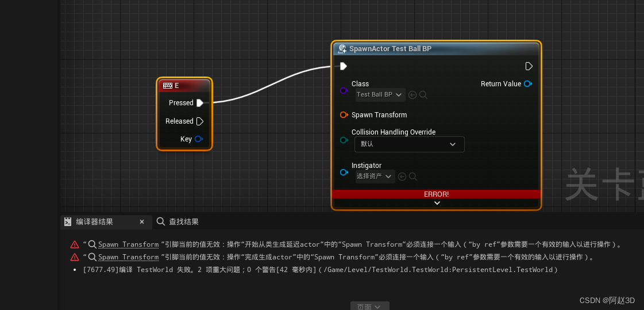Image resolution: width=644 pixels, height=310 pixels.
Task: Click the Instigator input pin
Action: coord(344,173)
